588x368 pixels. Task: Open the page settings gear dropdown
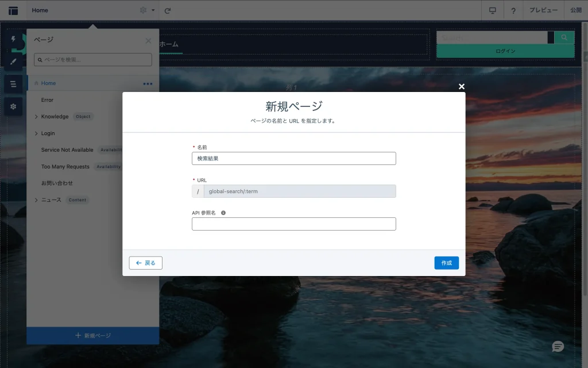tap(147, 10)
